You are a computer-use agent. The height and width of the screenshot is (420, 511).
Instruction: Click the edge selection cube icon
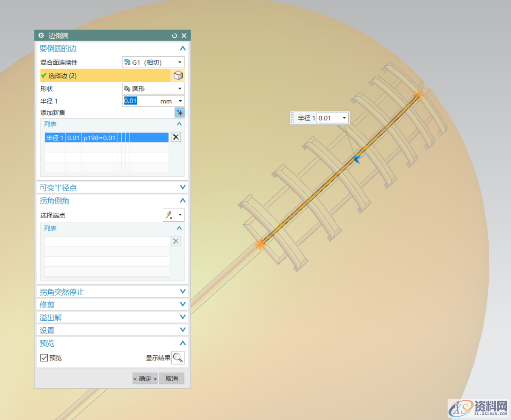click(x=178, y=76)
